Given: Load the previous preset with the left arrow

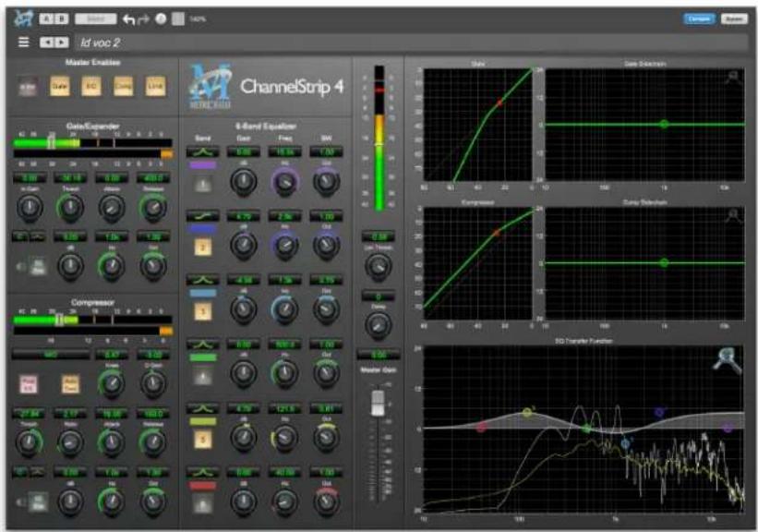Looking at the screenshot, I should [47, 42].
